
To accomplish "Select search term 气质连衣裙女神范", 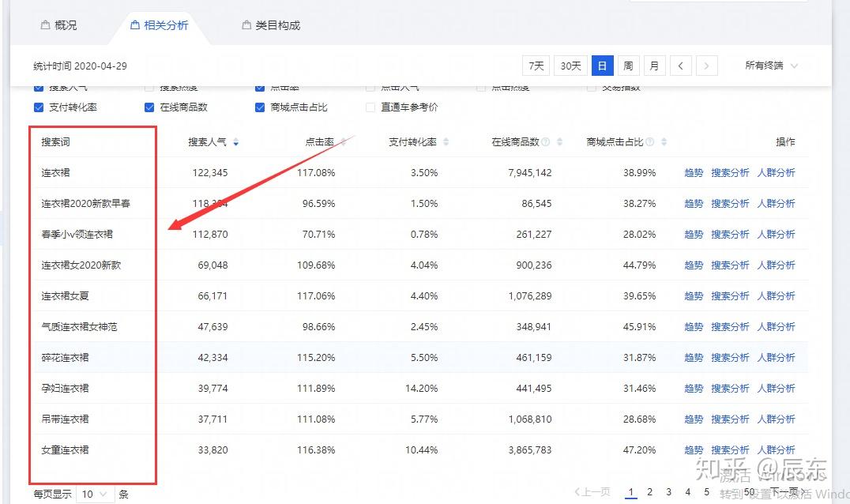I will [79, 327].
